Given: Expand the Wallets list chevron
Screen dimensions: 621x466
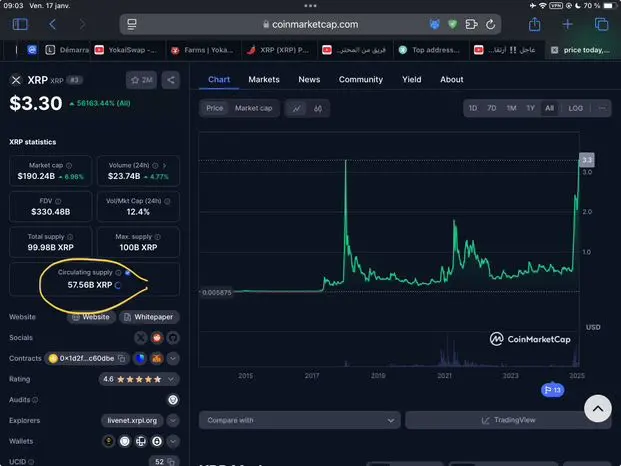Looking at the screenshot, I should click(x=173, y=441).
